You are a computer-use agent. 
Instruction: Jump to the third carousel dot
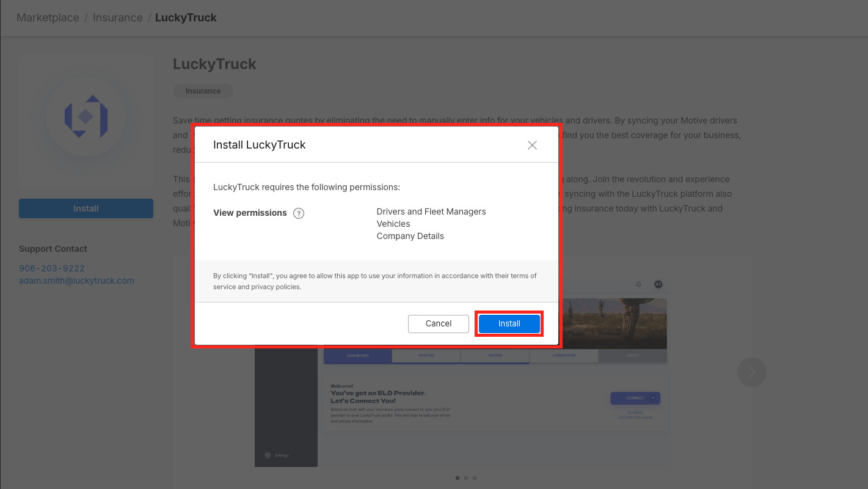(x=475, y=478)
